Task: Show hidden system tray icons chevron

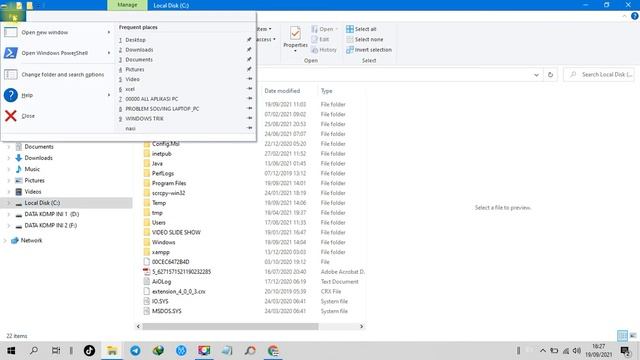Action: coord(543,351)
